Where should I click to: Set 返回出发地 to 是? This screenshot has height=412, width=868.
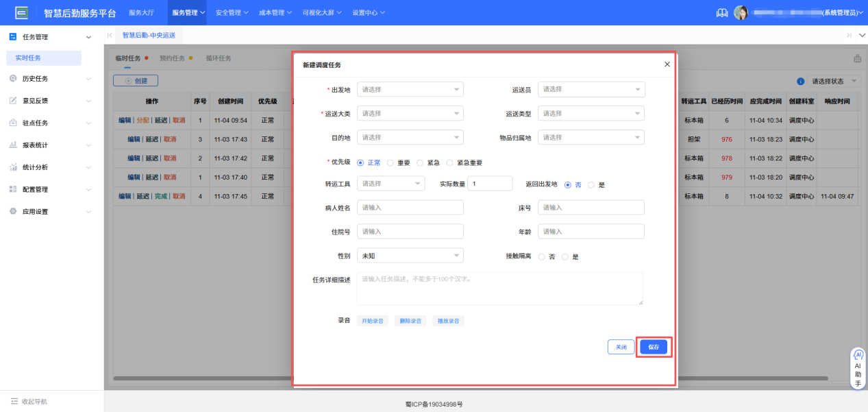click(x=591, y=183)
